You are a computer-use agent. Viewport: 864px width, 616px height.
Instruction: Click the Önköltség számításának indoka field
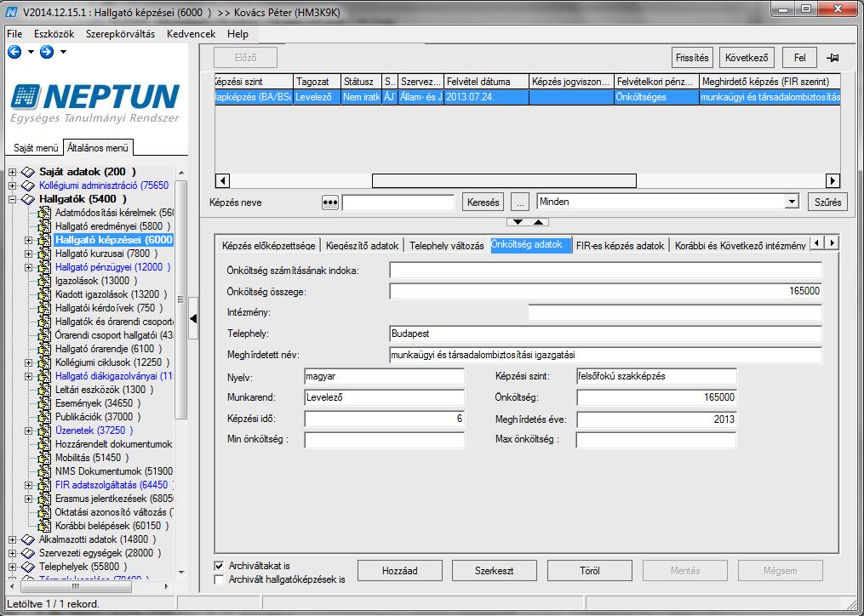605,270
